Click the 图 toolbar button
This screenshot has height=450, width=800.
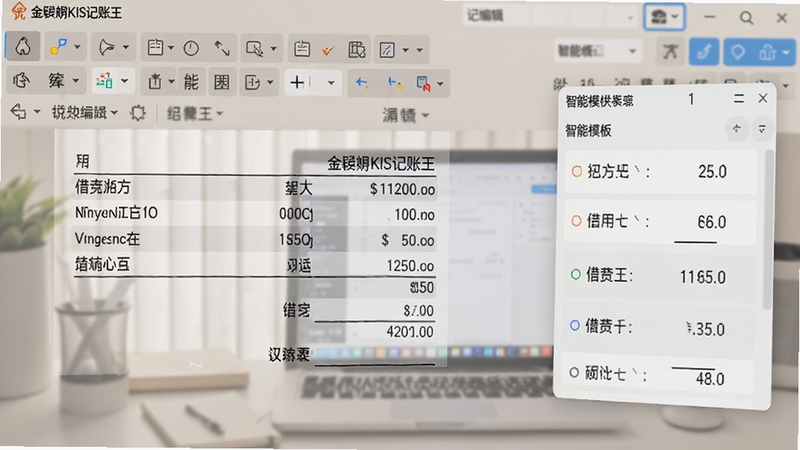coord(221,82)
